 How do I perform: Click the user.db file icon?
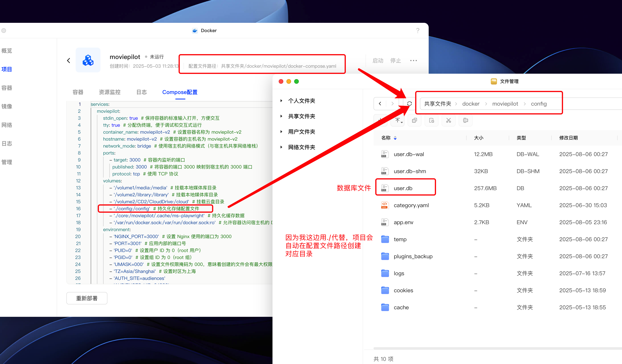tap(385, 188)
